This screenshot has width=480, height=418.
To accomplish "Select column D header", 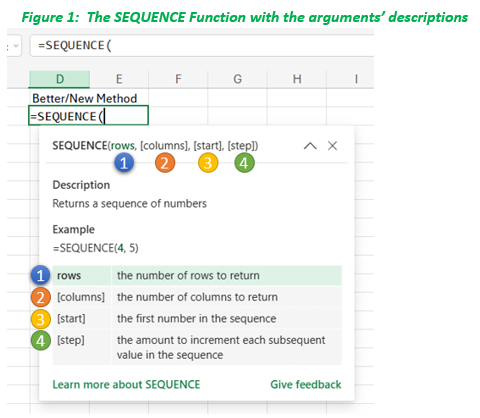I will (x=60, y=79).
